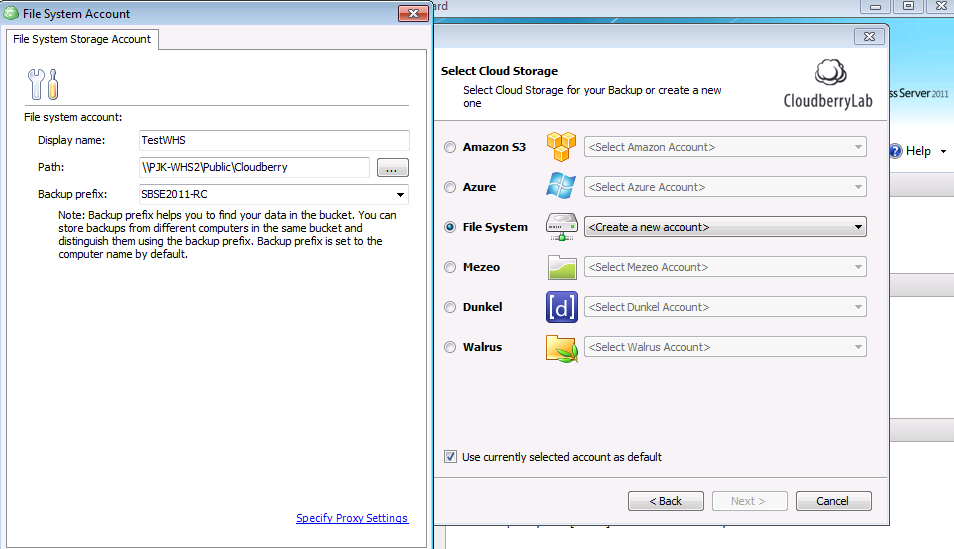Click the Backup prefix note text
This screenshot has height=549, width=954.
(x=227, y=234)
